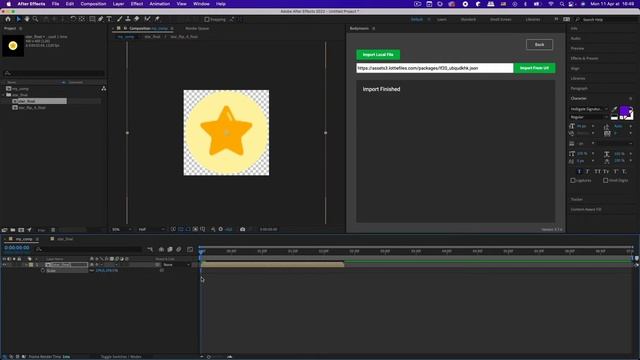Open the Character panel menu icon
The height and width of the screenshot is (360, 640).
(x=630, y=98)
